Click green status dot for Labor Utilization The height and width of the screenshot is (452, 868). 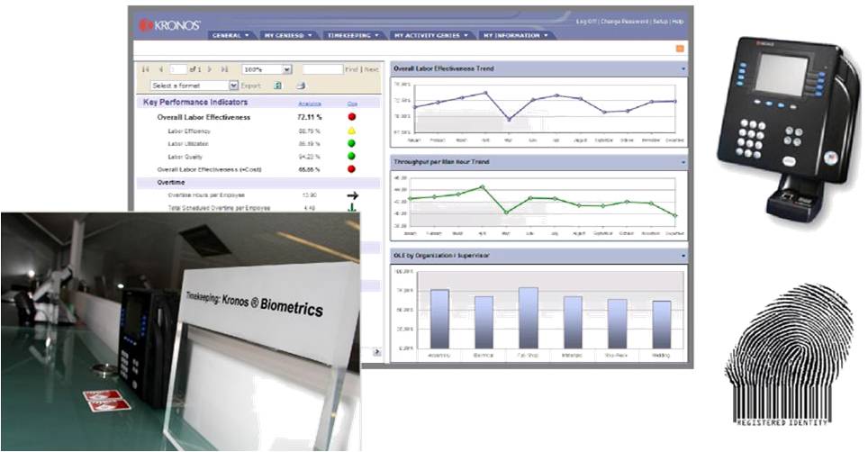coord(351,144)
